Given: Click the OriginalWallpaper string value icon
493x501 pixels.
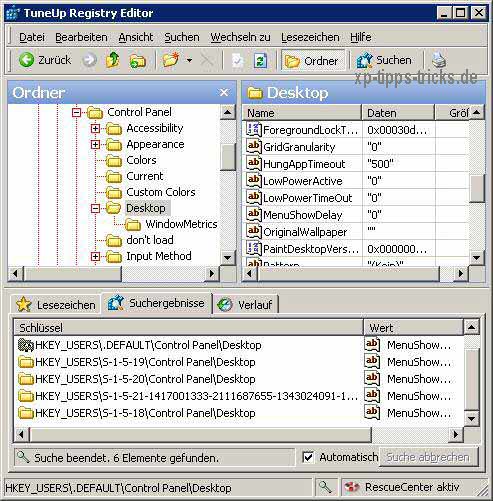Looking at the screenshot, I should [x=253, y=232].
